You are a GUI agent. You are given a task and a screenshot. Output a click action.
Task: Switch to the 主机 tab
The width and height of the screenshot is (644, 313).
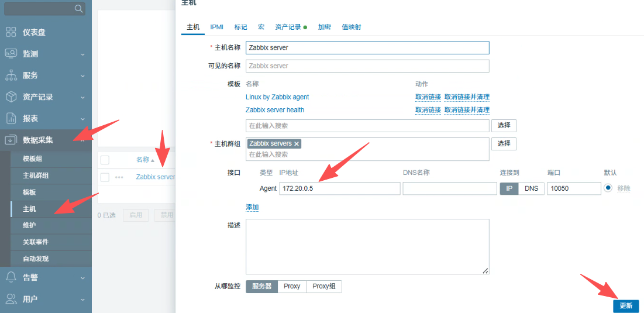click(193, 27)
